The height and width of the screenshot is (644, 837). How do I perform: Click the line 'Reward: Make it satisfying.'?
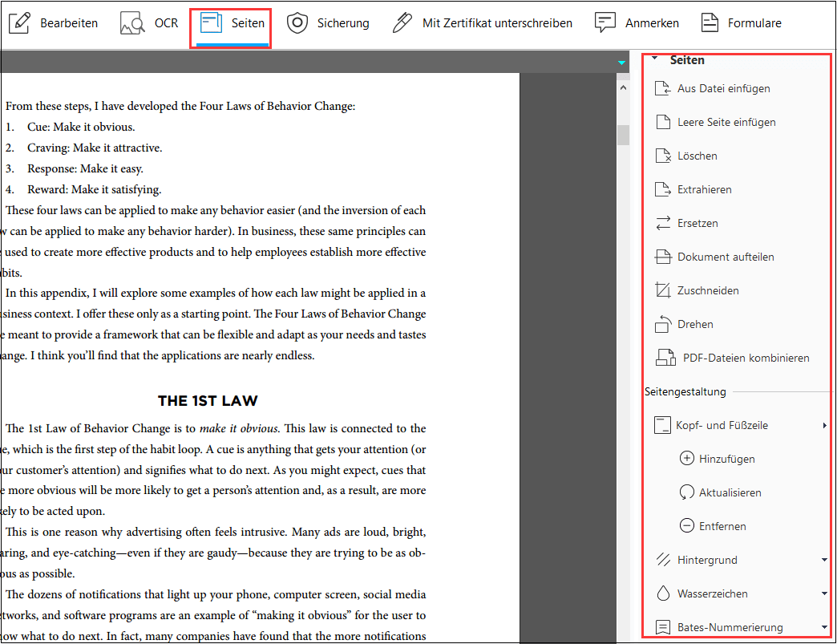(95, 189)
